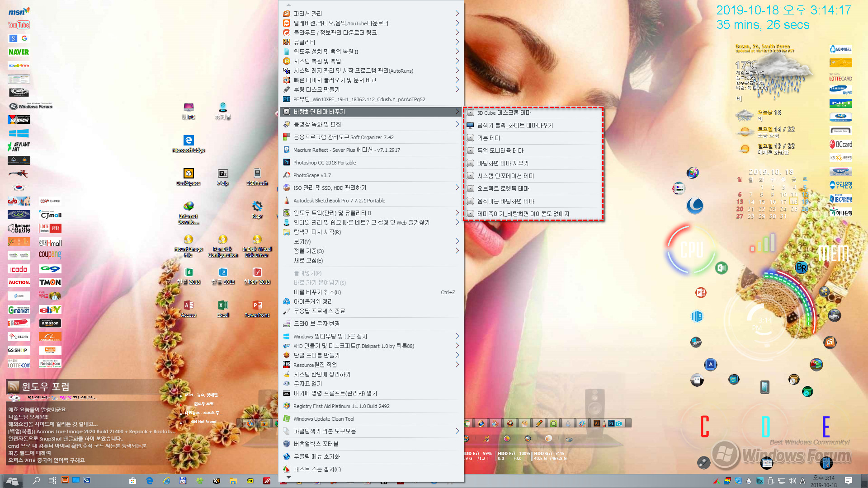Open the NAVER shortcut icon
The image size is (868, 488).
tap(19, 52)
